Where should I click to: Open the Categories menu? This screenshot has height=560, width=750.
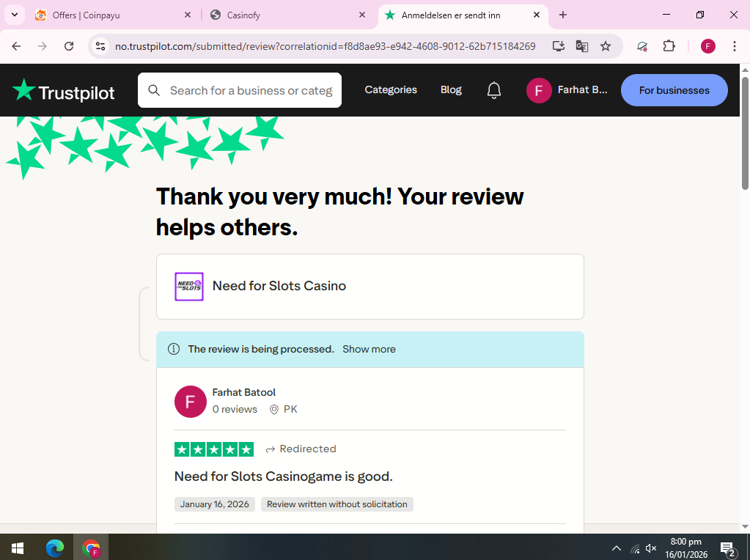[391, 90]
